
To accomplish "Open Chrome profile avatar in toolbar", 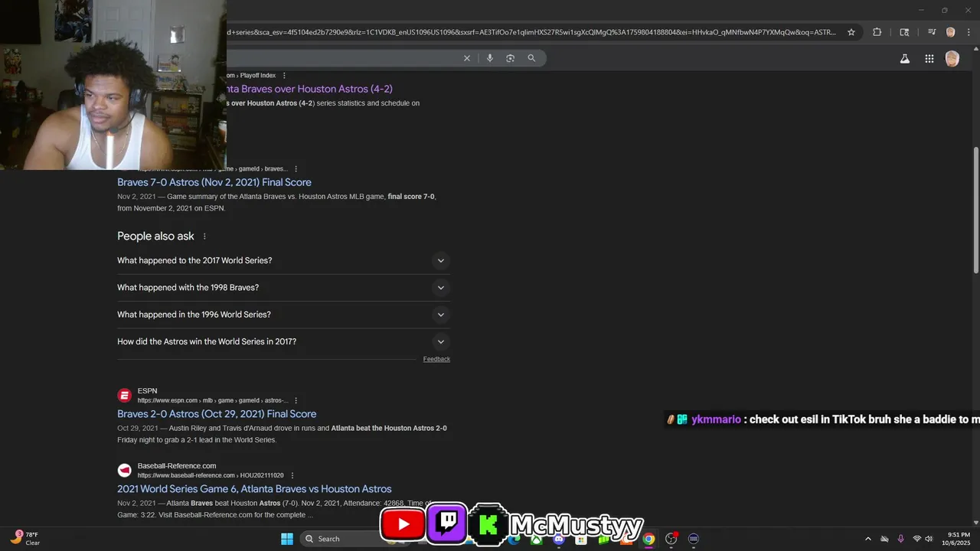I will tap(950, 32).
